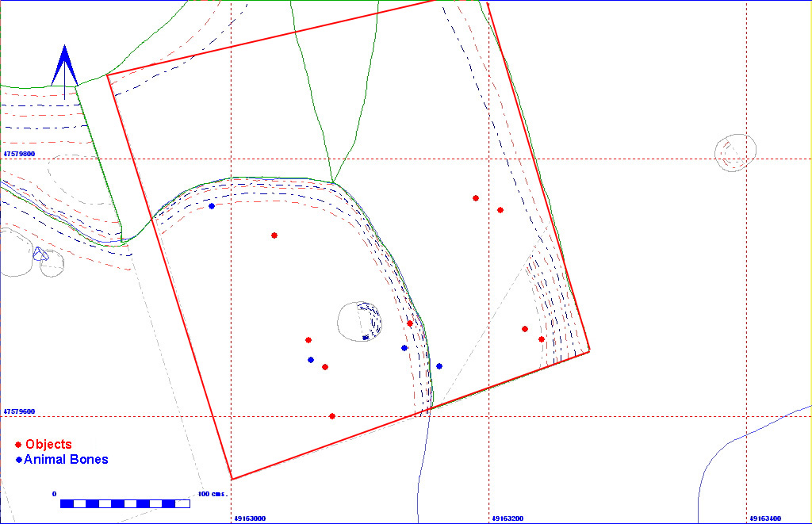Click the 49163400 easting coordinate label
812x524 pixels.
[764, 518]
